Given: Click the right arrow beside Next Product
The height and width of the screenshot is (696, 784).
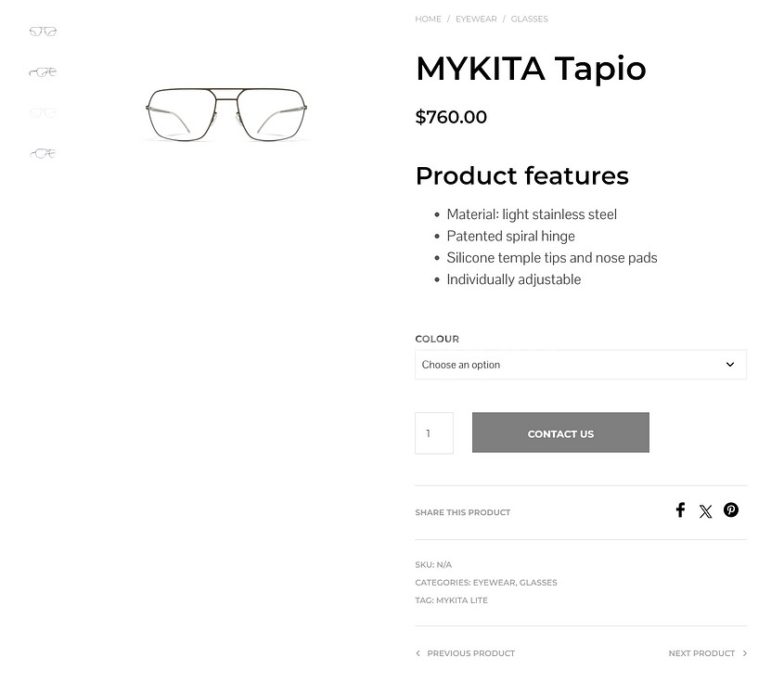Looking at the screenshot, I should pos(744,653).
